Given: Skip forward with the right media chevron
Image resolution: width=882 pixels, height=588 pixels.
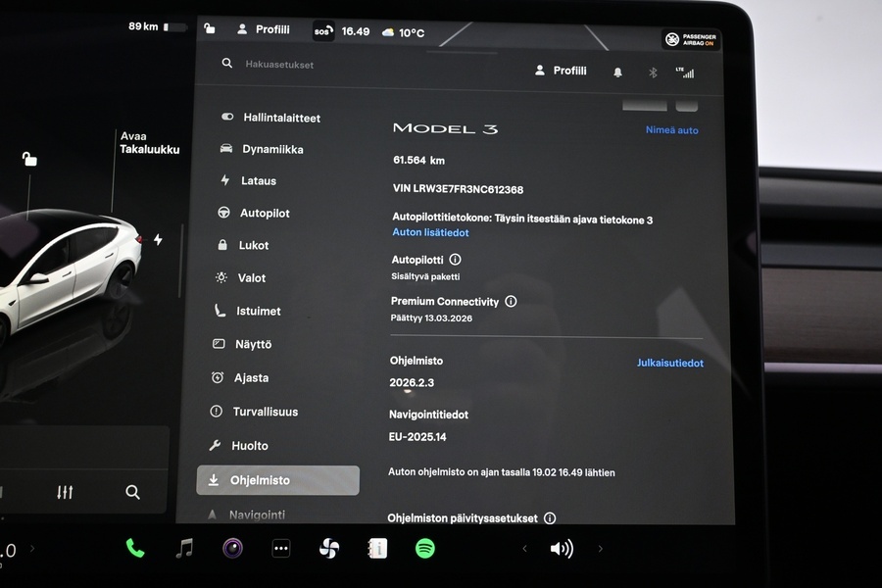Looking at the screenshot, I should (x=599, y=549).
